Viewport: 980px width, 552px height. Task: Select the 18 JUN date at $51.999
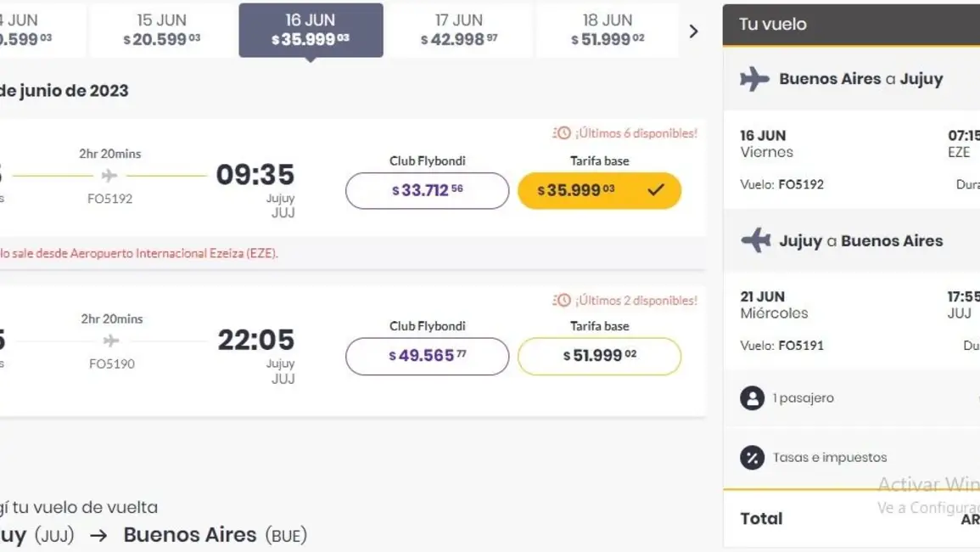(x=608, y=30)
